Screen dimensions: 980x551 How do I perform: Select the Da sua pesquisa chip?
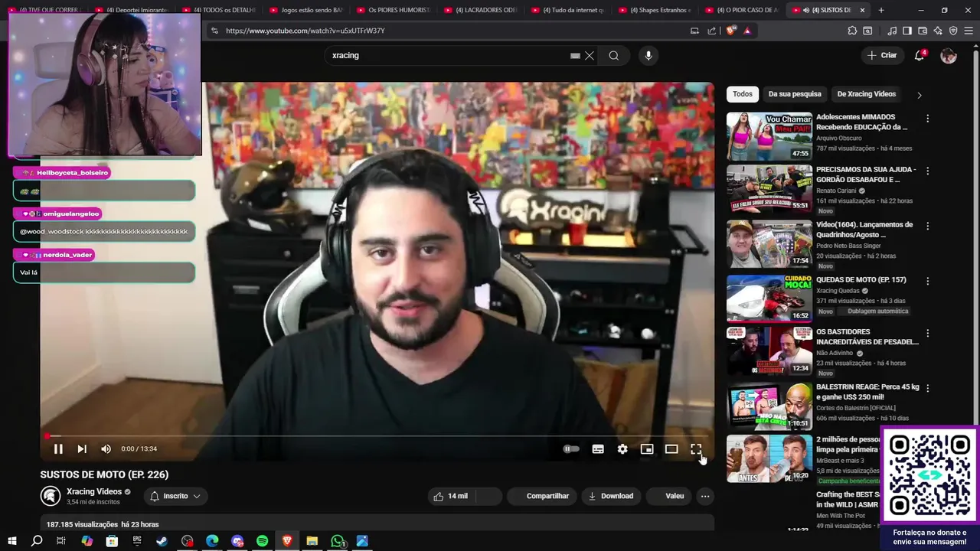795,94
